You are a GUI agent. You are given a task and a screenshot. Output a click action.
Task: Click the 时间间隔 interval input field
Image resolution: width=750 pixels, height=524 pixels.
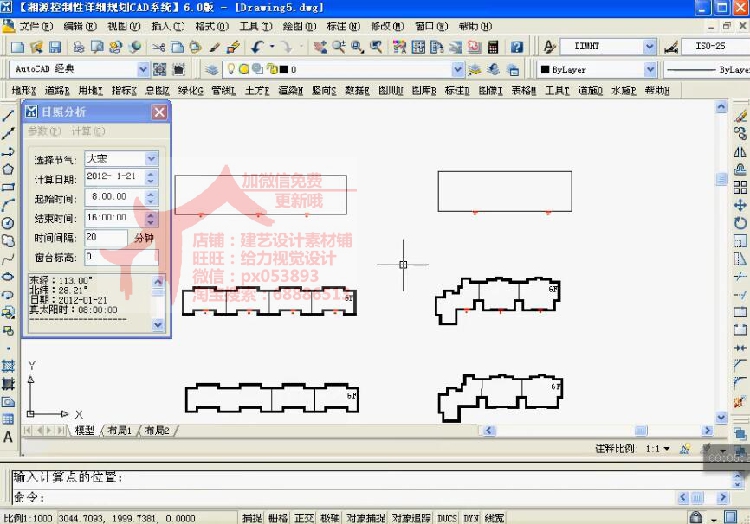click(106, 238)
